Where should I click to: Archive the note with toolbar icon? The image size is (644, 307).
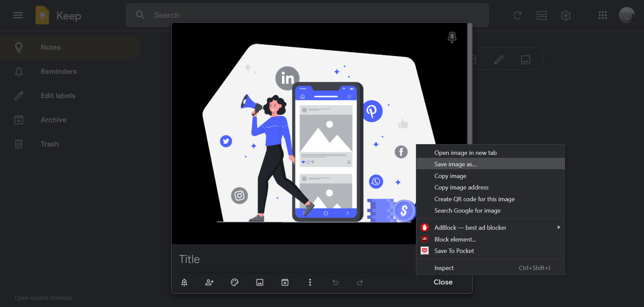click(285, 282)
